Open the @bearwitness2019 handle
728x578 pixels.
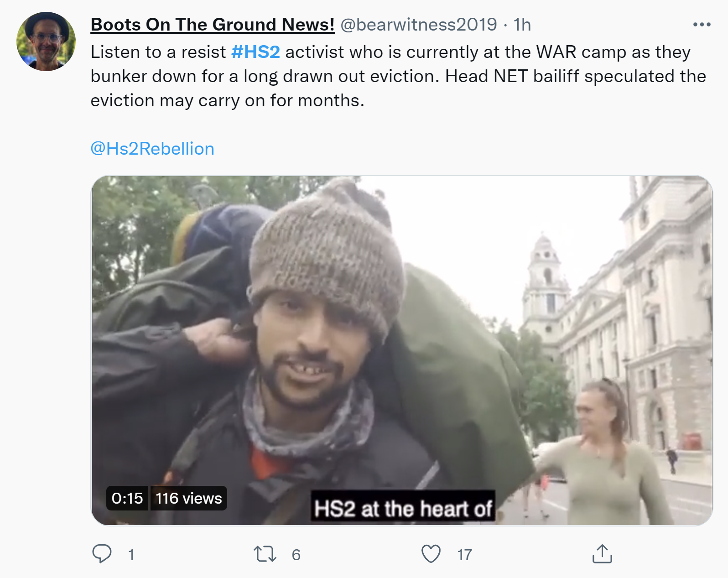[x=418, y=25]
